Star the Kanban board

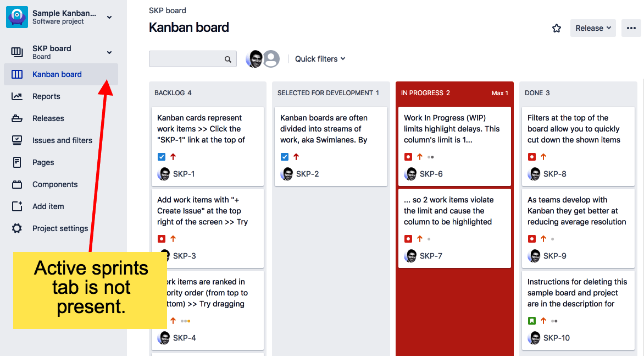(557, 28)
